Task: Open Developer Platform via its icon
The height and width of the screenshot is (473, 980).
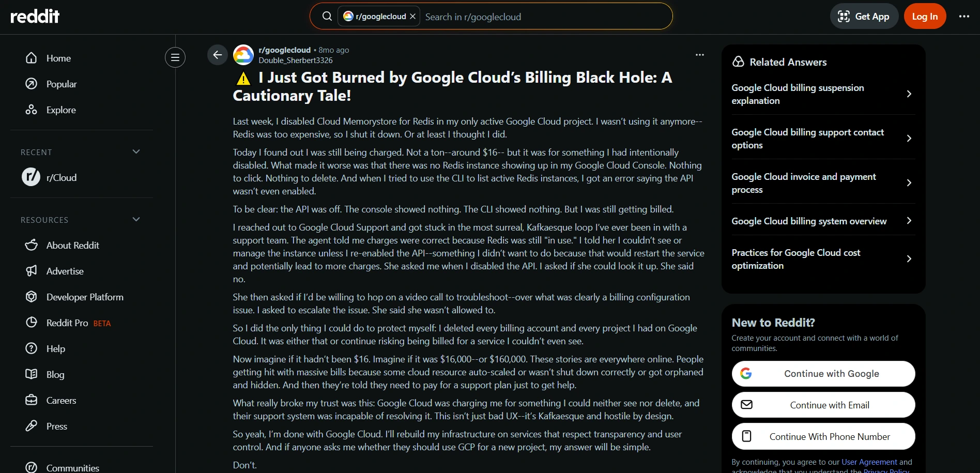Action: 32,297
